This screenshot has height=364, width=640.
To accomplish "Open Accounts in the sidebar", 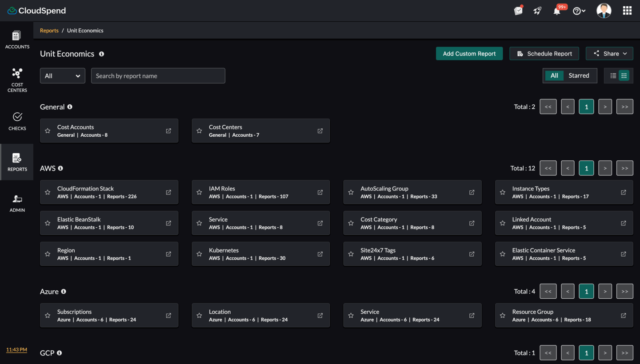I will pos(17,39).
